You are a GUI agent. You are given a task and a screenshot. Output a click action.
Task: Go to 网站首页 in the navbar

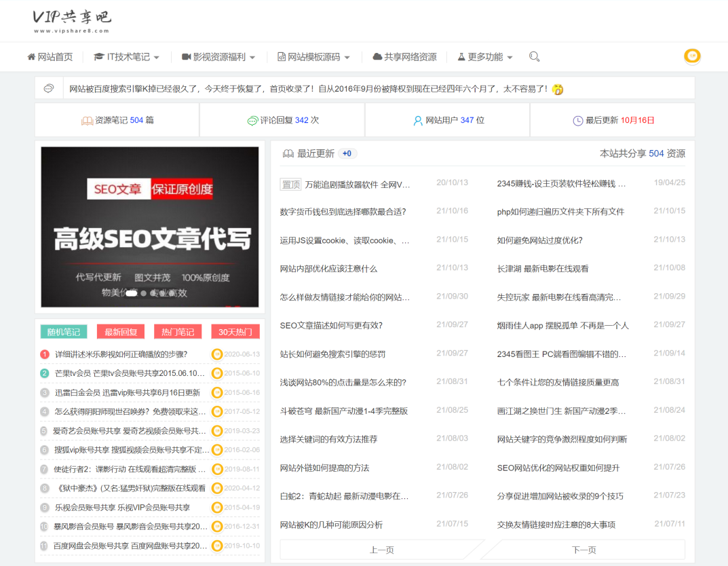[x=50, y=57]
